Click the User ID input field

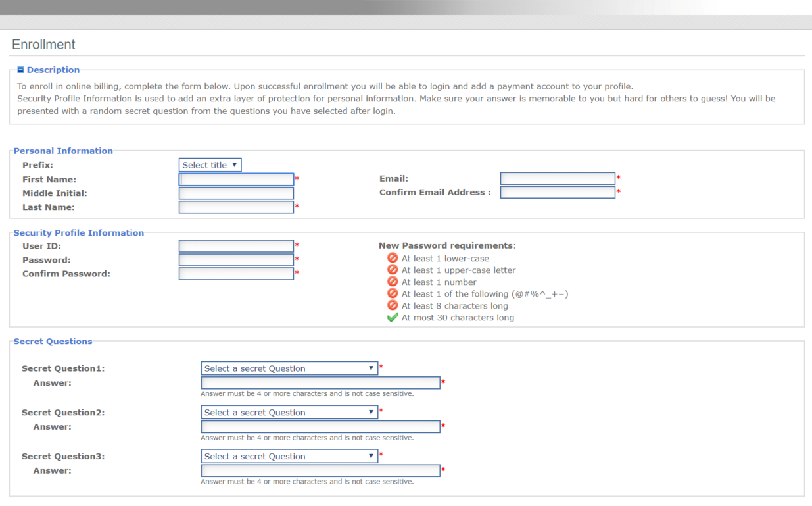pos(236,246)
